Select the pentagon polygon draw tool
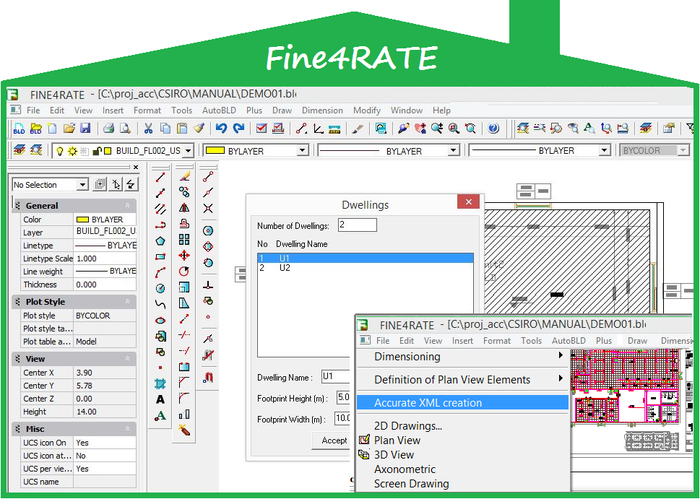The height and width of the screenshot is (499, 700). click(160, 240)
